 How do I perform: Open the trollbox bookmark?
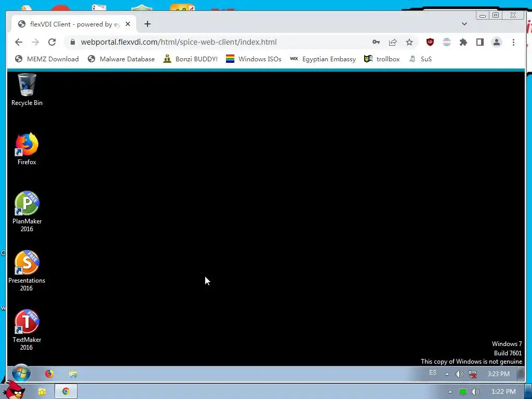coord(382,59)
